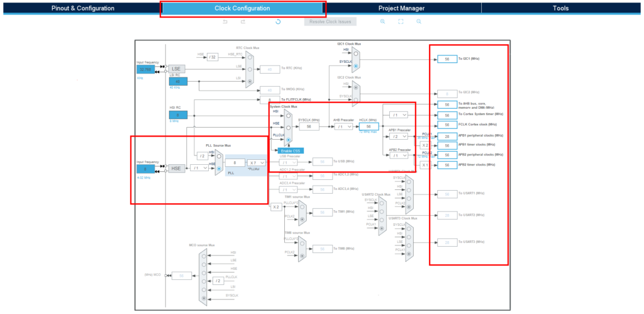Click the MCO output value box
Viewport: 644px width, 314px height.
[182, 276]
